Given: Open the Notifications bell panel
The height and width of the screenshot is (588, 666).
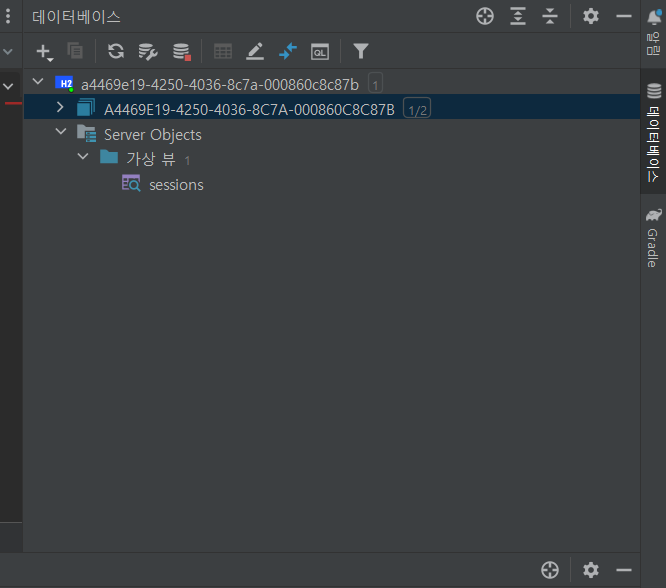Looking at the screenshot, I should pos(654,32).
